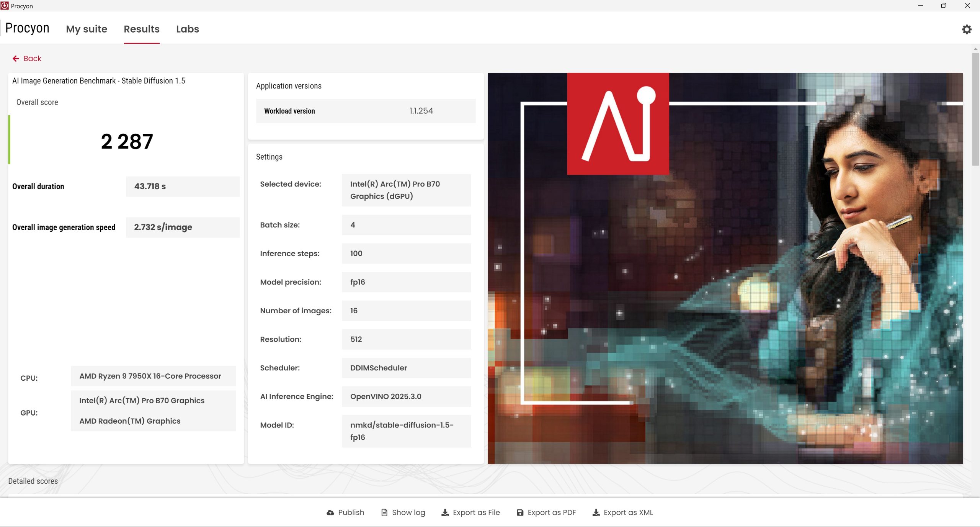
Task: Click the Export as XML download icon
Action: 596,512
